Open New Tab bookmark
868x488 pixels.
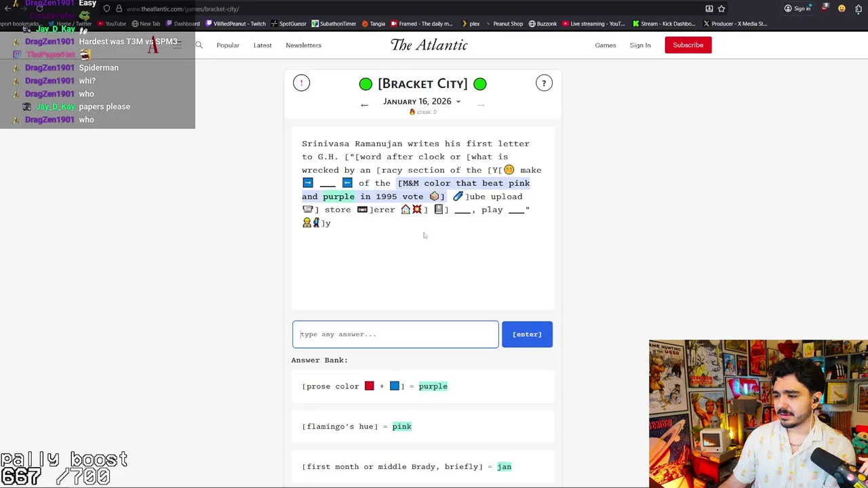pos(146,24)
